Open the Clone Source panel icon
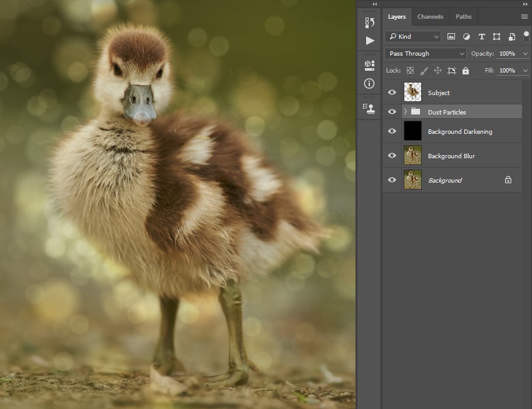Image resolution: width=532 pixels, height=409 pixels. (369, 108)
